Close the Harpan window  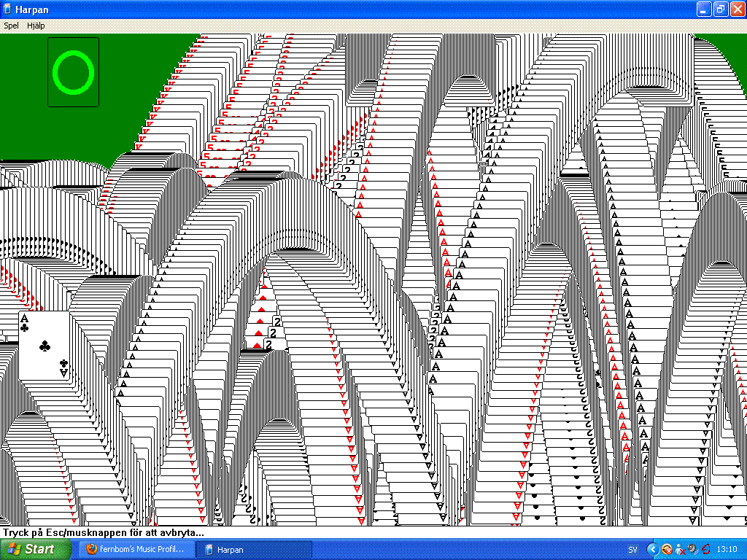(x=736, y=9)
